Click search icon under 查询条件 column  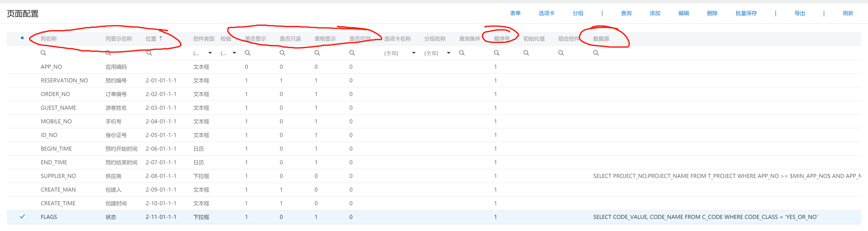tap(462, 53)
